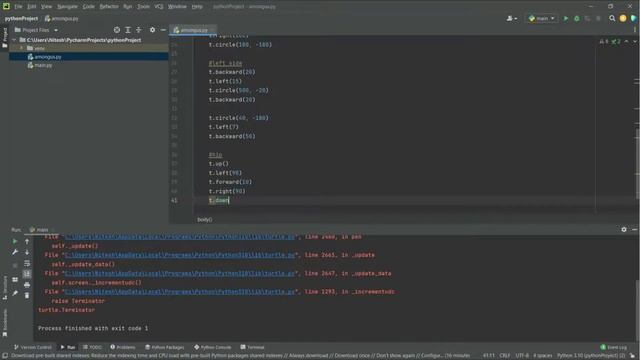The height and width of the screenshot is (360, 640).
Task: Open the VCS menu
Action: click(159, 7)
